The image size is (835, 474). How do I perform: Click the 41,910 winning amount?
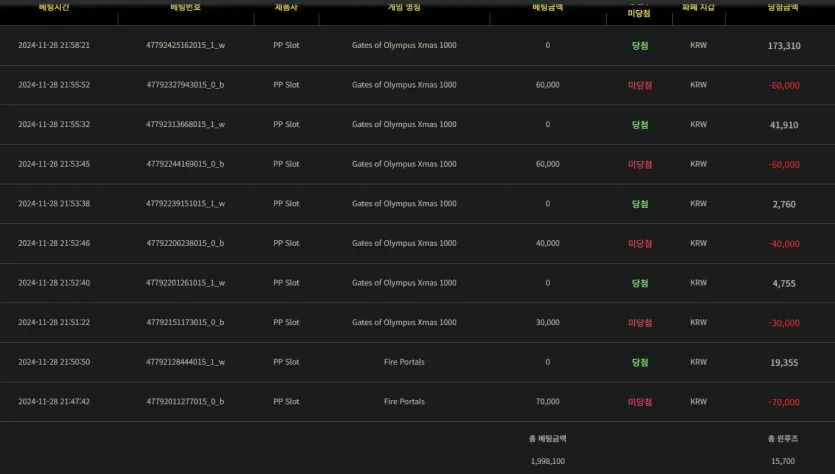pos(783,125)
